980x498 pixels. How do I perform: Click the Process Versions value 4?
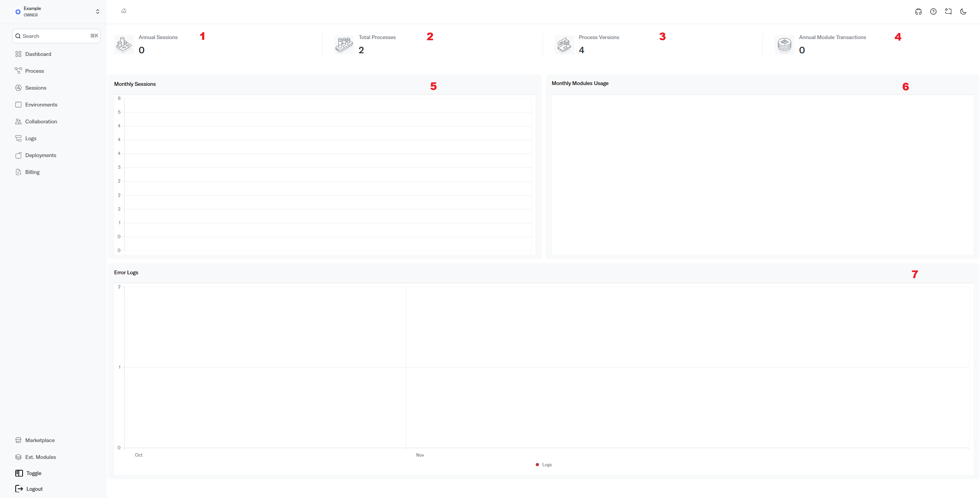(581, 50)
